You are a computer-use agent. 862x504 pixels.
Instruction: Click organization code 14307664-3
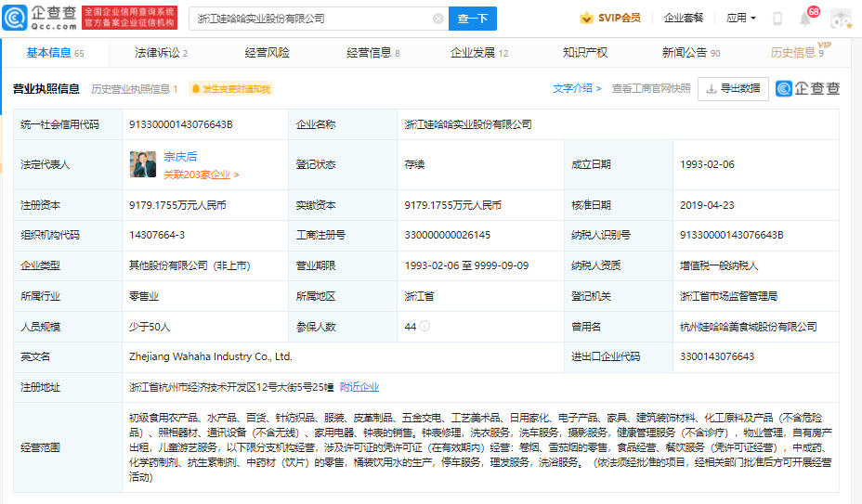pos(157,235)
